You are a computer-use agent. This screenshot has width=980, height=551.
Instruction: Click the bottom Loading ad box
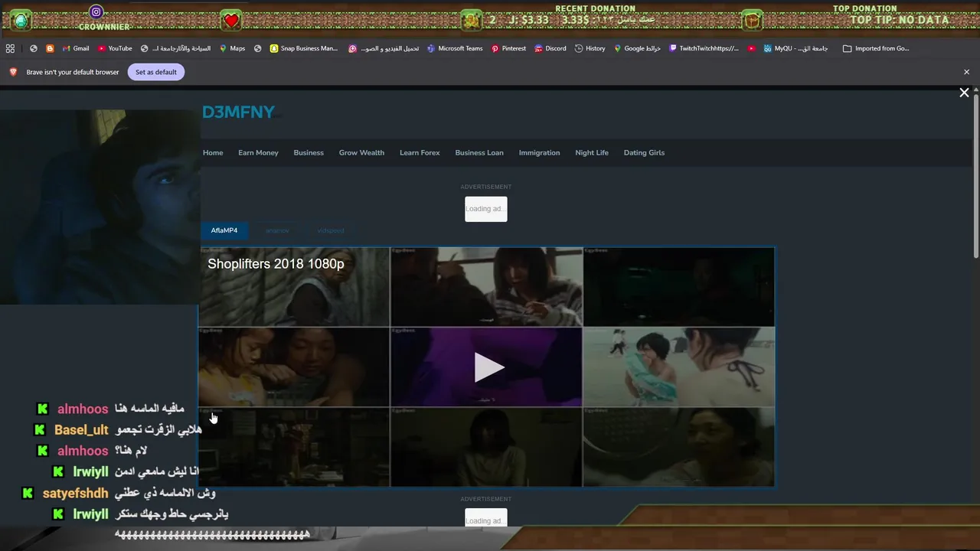486,518
